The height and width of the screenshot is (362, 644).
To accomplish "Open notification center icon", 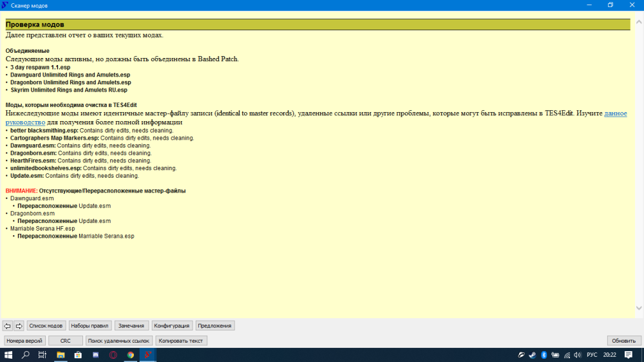I will [629, 355].
